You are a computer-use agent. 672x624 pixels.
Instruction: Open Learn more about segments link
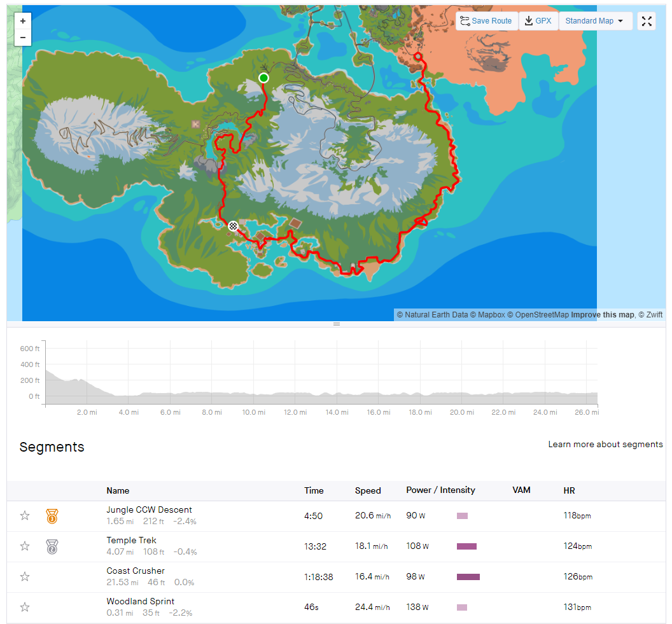[605, 445]
